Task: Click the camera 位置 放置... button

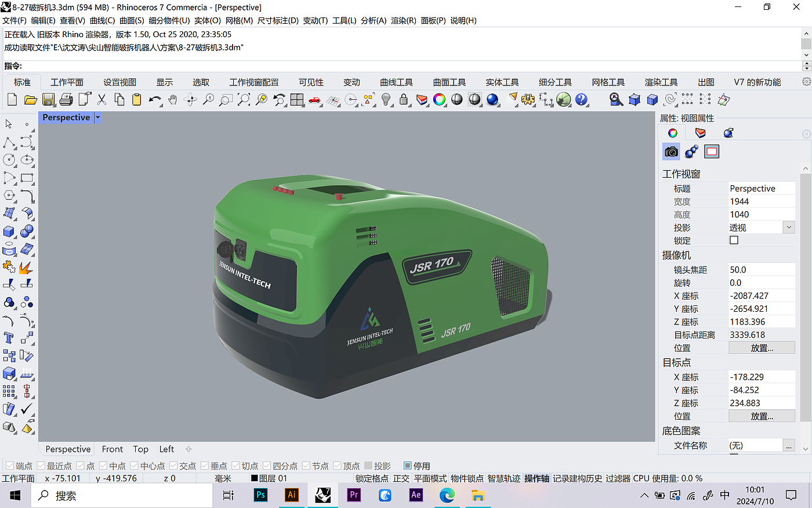Action: (x=762, y=348)
